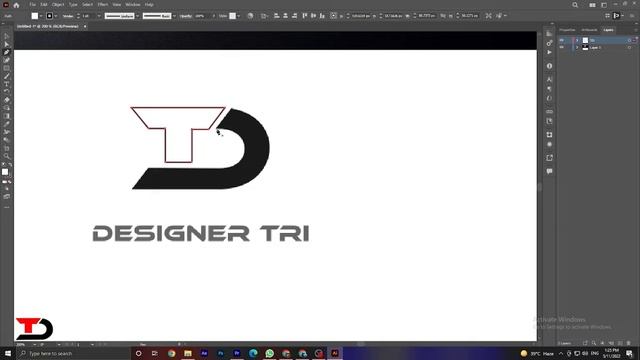The width and height of the screenshot is (640, 360).
Task: Click the Recolor Artwork wheel icon
Action: click(250, 16)
